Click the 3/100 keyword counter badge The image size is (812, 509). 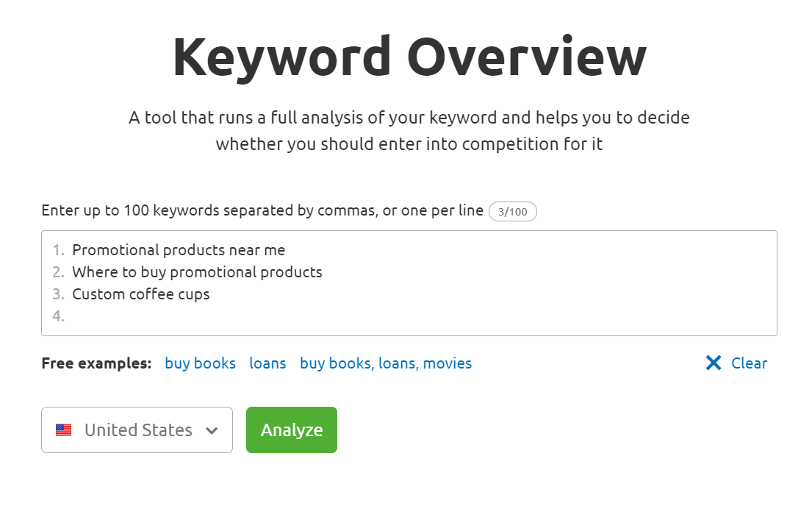pos(512,211)
